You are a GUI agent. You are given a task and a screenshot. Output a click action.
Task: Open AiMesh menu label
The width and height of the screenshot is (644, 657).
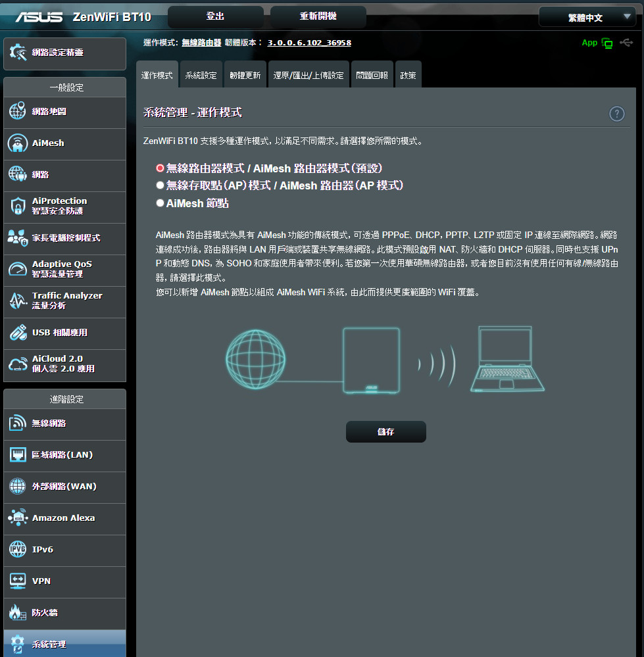[x=48, y=143]
